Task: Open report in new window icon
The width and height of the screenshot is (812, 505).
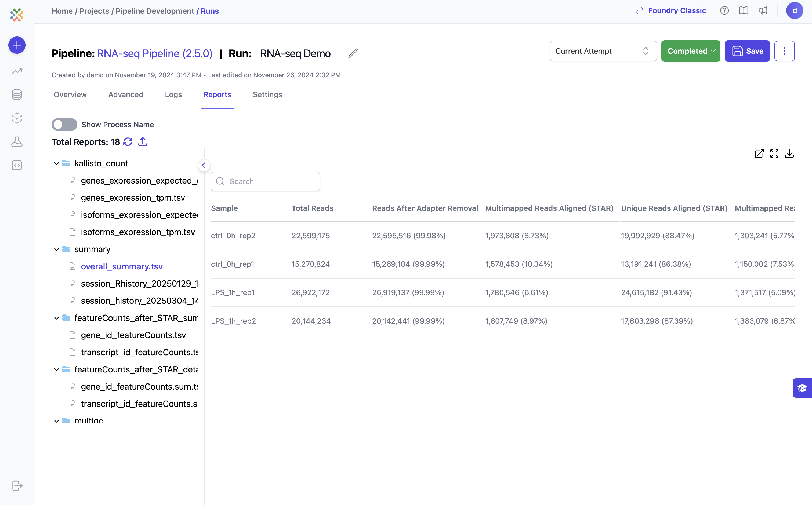Action: 759,154
